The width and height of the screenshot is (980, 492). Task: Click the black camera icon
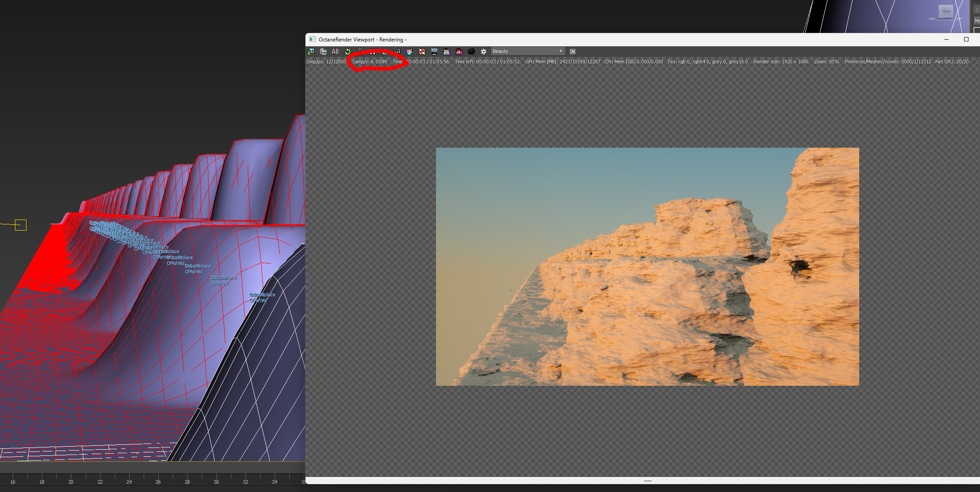471,52
